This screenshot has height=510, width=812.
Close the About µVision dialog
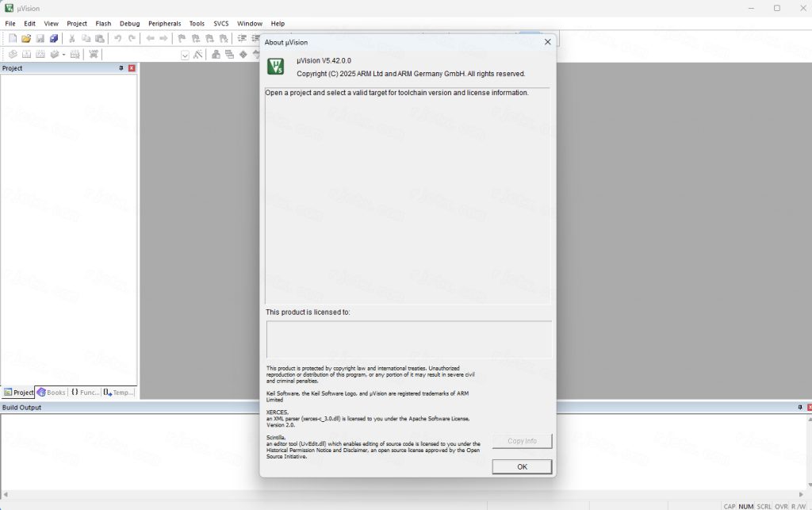(x=547, y=42)
